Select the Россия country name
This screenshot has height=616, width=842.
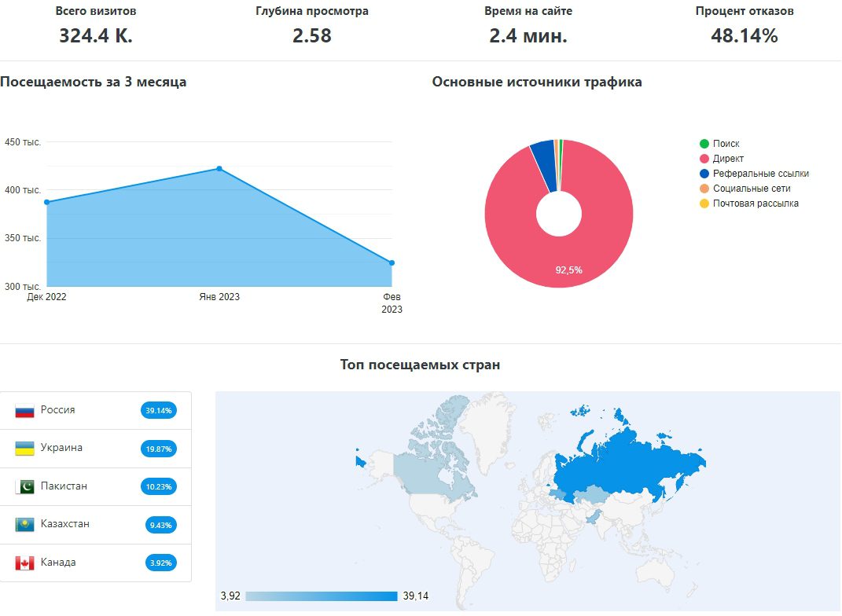coord(58,409)
